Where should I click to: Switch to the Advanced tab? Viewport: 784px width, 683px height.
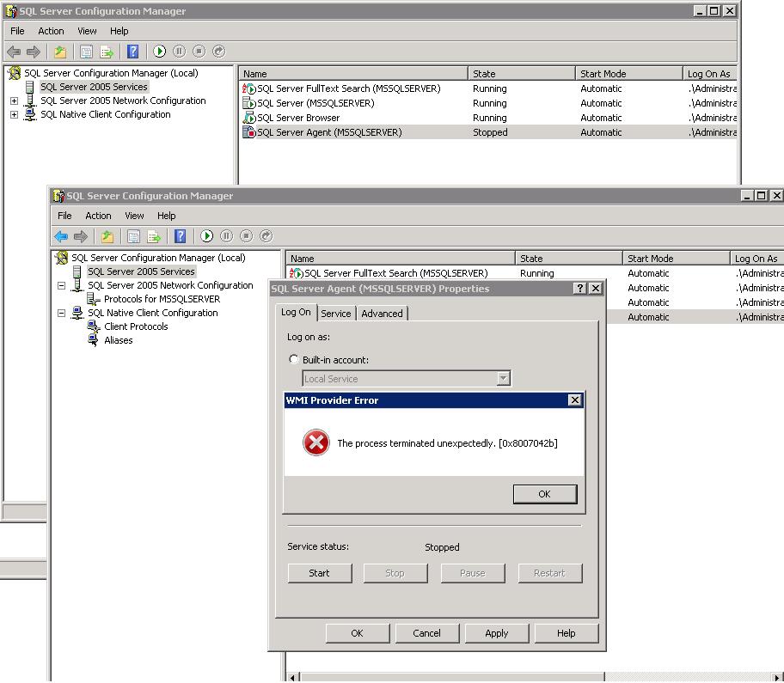click(382, 314)
